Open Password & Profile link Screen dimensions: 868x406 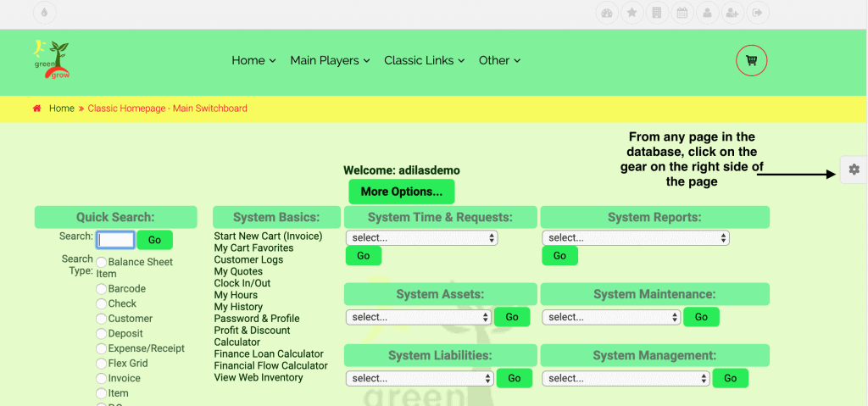pyautogui.click(x=257, y=319)
